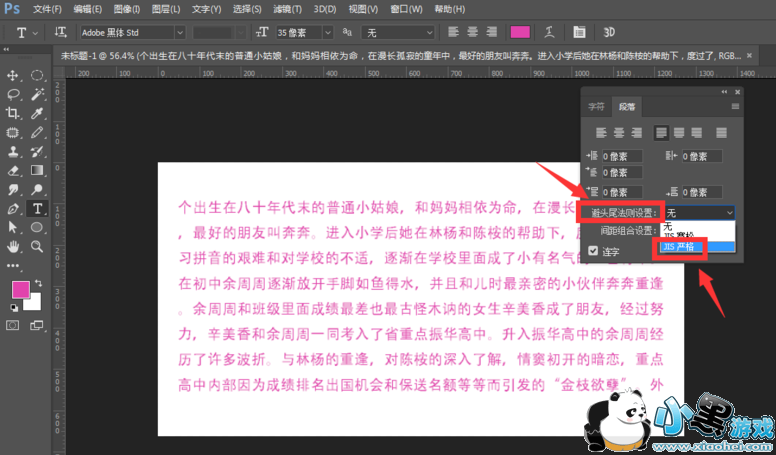Select the Move tool in the toolbox
Image resolution: width=776 pixels, height=455 pixels.
(x=14, y=76)
